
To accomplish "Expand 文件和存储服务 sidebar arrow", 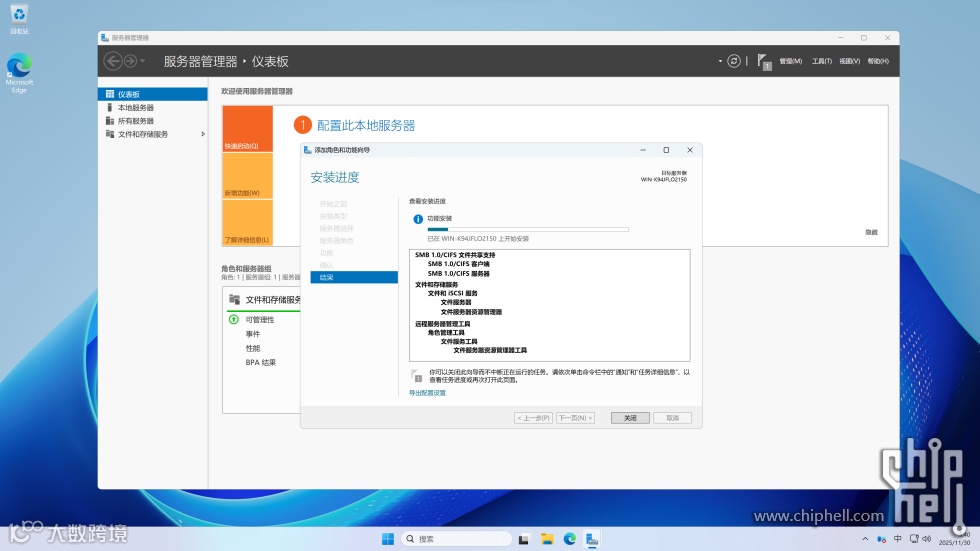I will [202, 134].
